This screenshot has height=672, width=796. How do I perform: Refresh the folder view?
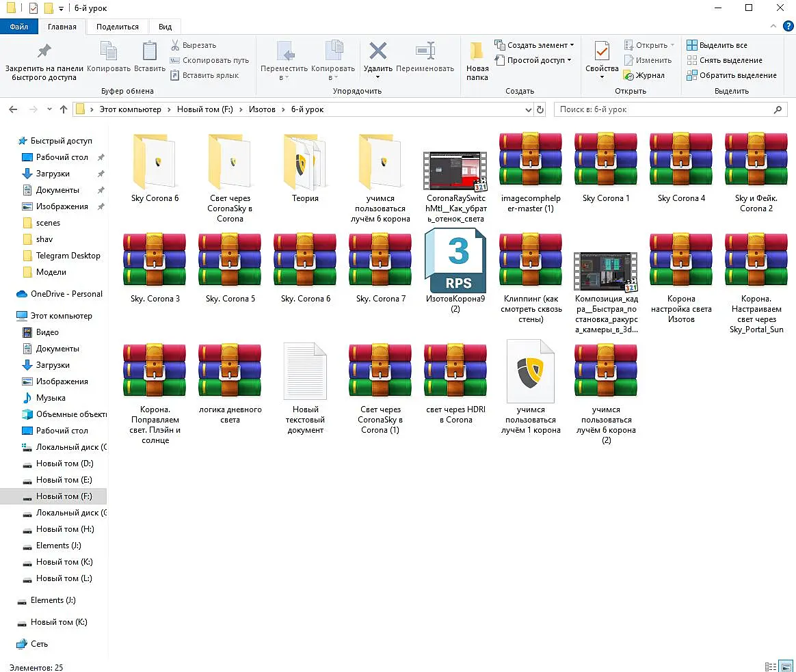[x=540, y=109]
